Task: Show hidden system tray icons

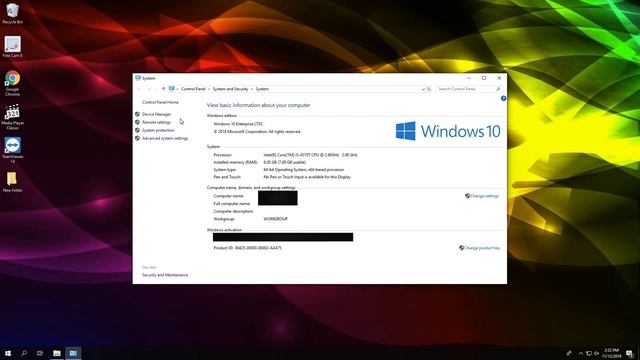Action: [581, 353]
